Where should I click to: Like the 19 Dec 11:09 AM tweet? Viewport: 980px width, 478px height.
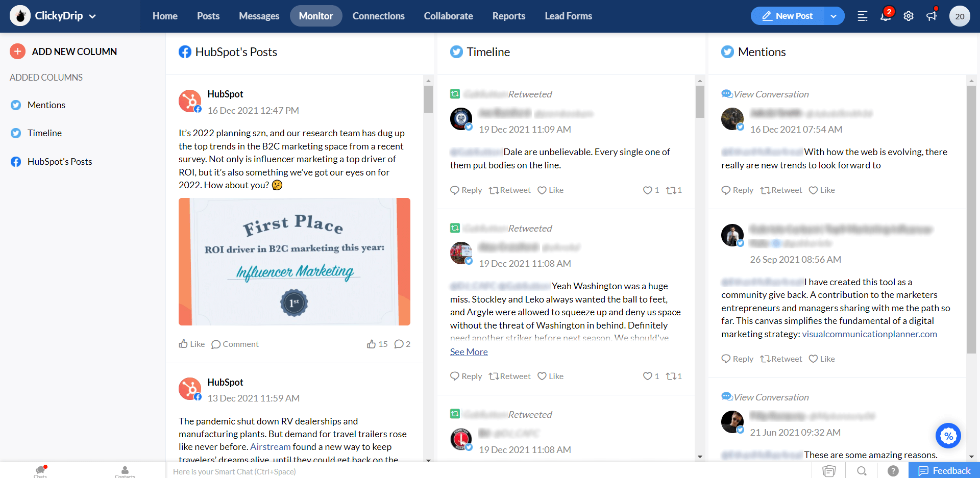click(551, 190)
